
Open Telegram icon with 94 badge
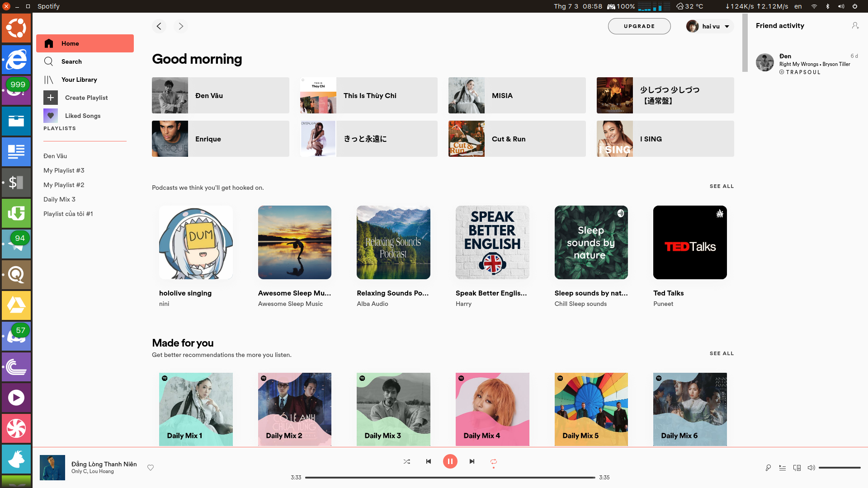[x=16, y=244]
